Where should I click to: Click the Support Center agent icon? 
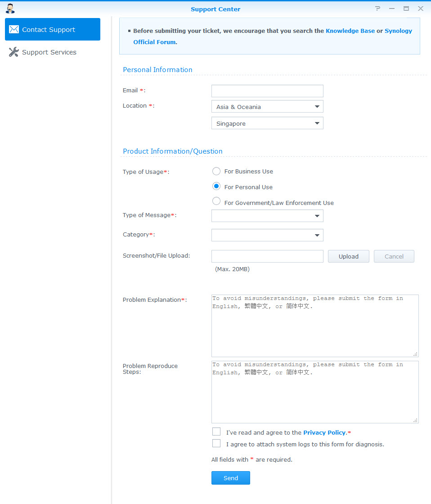(10, 9)
